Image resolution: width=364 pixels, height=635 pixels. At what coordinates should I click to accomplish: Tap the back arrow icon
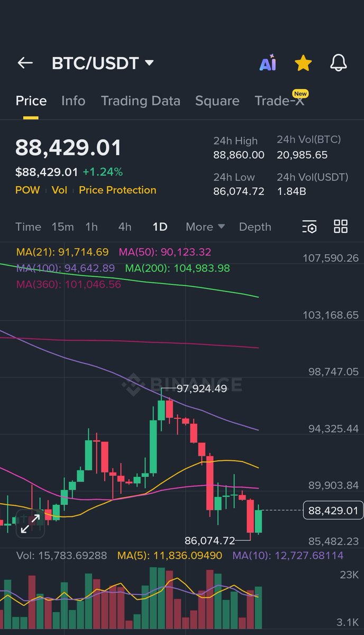[x=25, y=63]
